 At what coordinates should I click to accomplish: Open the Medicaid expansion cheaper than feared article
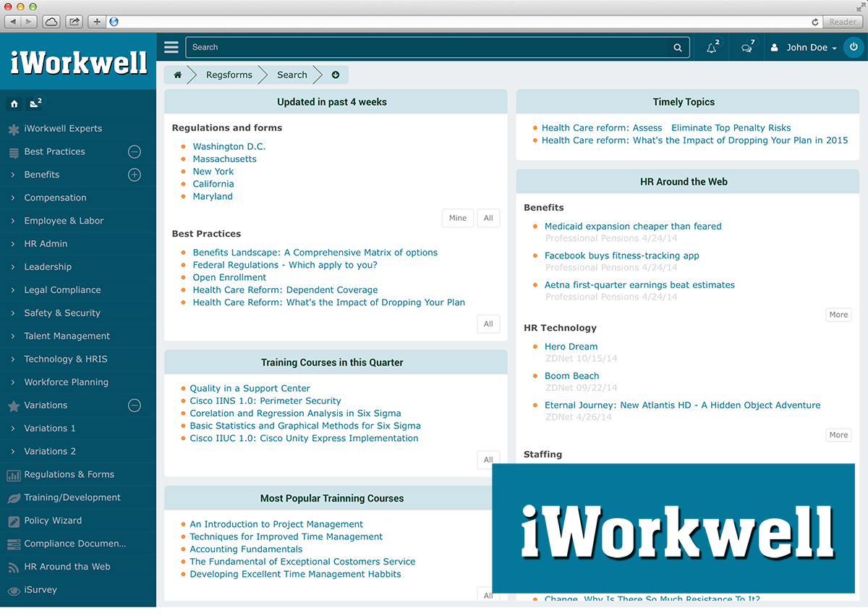click(x=633, y=226)
